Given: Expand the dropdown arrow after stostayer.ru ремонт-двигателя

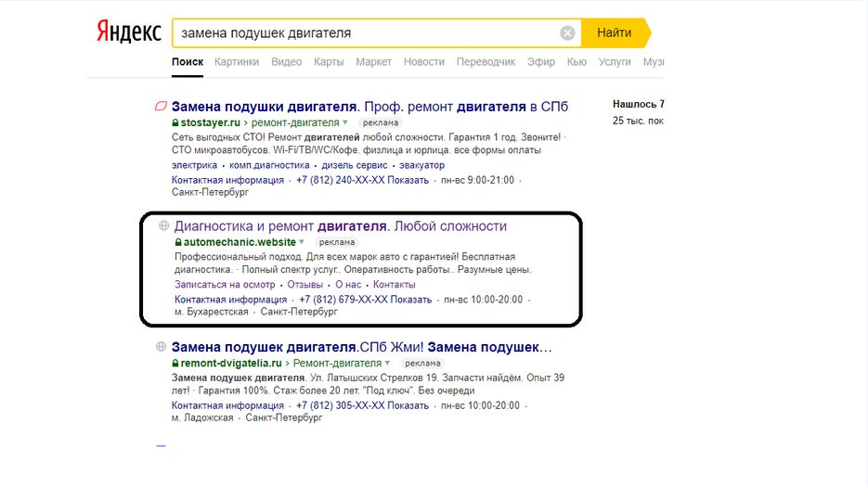Looking at the screenshot, I should [345, 122].
